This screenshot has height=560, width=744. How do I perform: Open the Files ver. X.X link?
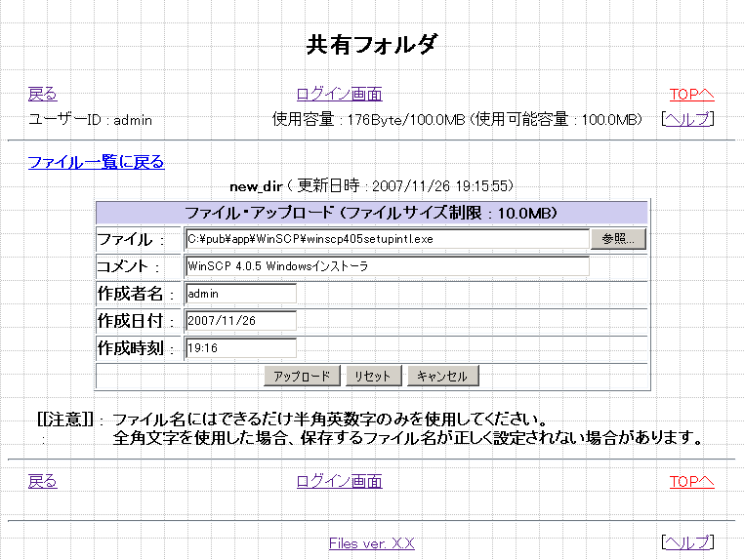pyautogui.click(x=371, y=543)
